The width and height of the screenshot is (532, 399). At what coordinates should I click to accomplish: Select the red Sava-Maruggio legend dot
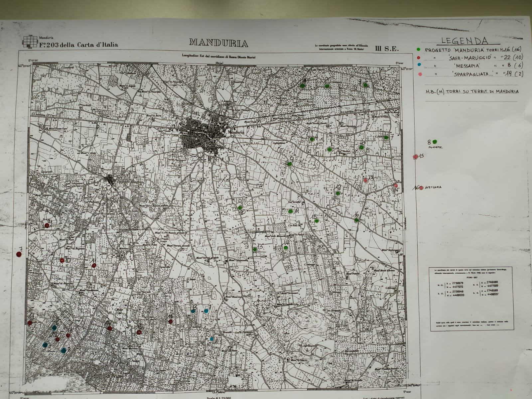[x=418, y=57]
